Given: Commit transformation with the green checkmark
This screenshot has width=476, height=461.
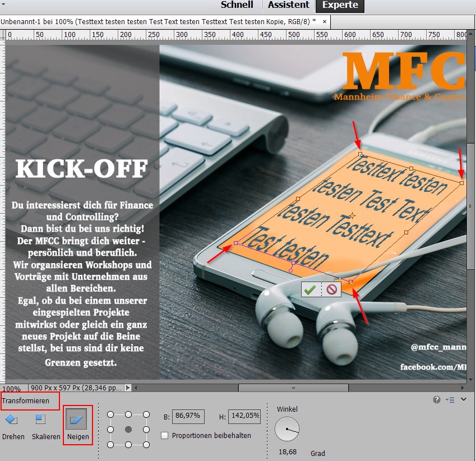Looking at the screenshot, I should (310, 289).
